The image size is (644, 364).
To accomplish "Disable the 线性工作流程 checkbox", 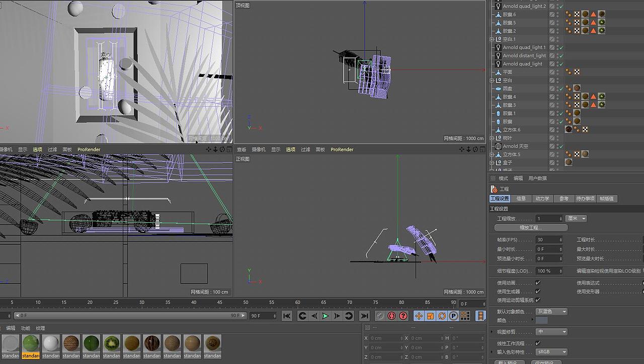I will 538,342.
